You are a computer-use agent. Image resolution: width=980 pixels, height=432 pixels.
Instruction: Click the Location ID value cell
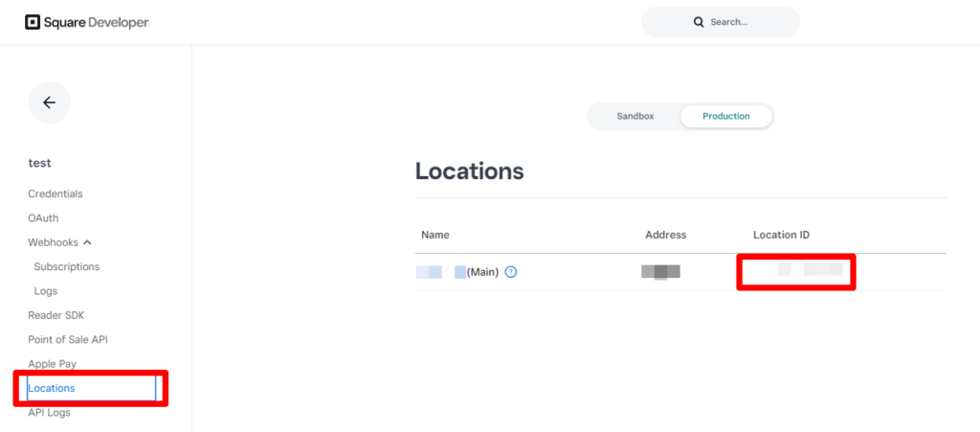[x=796, y=270]
